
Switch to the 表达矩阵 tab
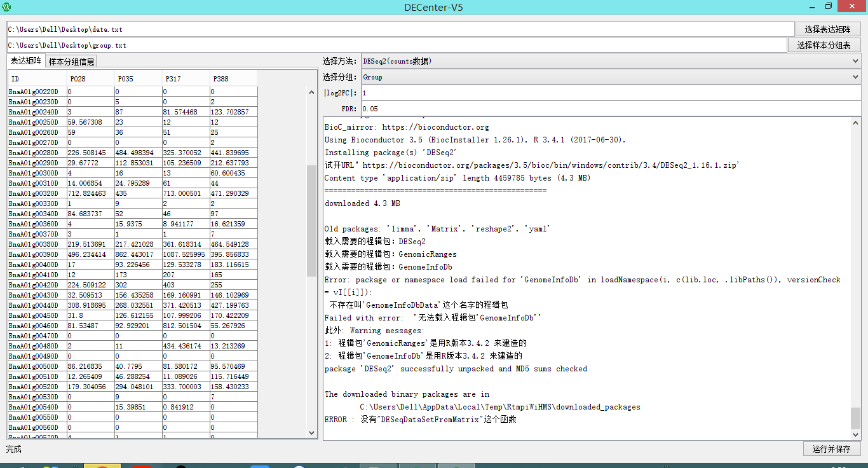26,61
